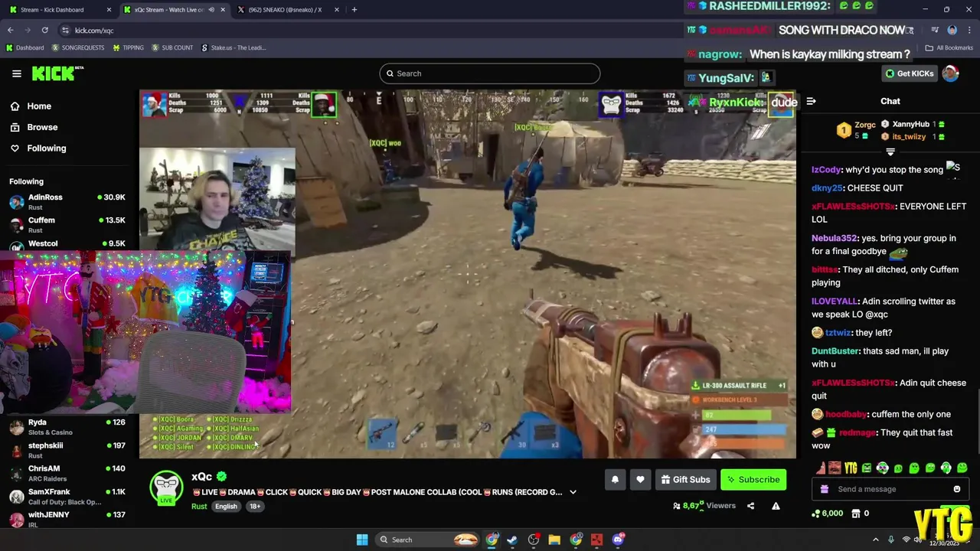Go back to previous page

click(10, 31)
